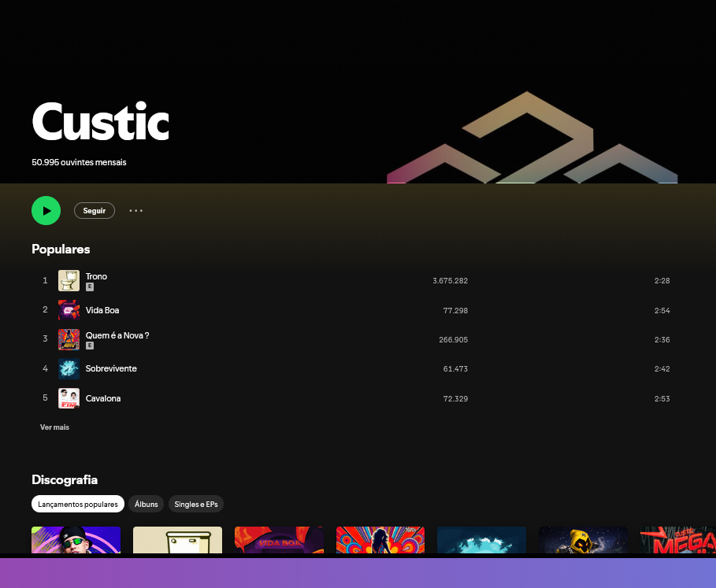Follow the artist with Seguir button
This screenshot has height=588, width=716.
[x=94, y=210]
